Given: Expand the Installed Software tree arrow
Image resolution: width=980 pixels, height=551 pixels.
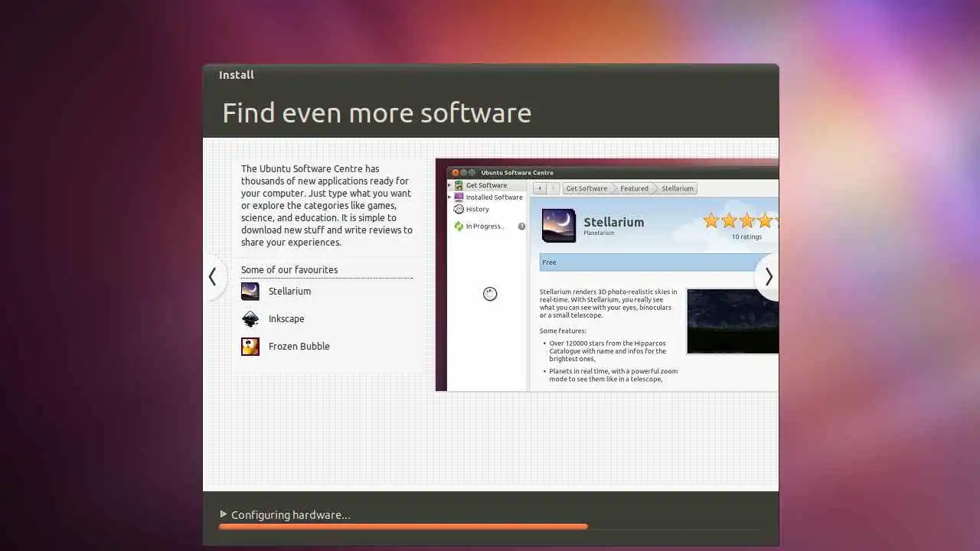Looking at the screenshot, I should (450, 197).
